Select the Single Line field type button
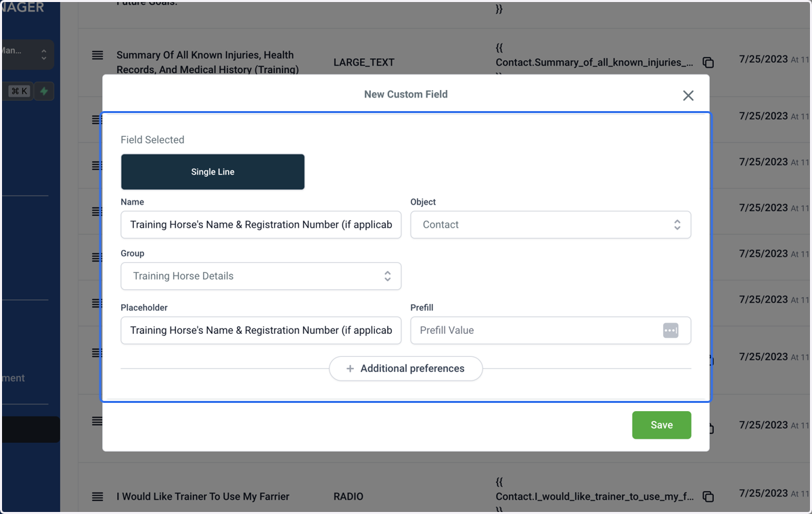Screen dimensions: 812x514 point(212,172)
